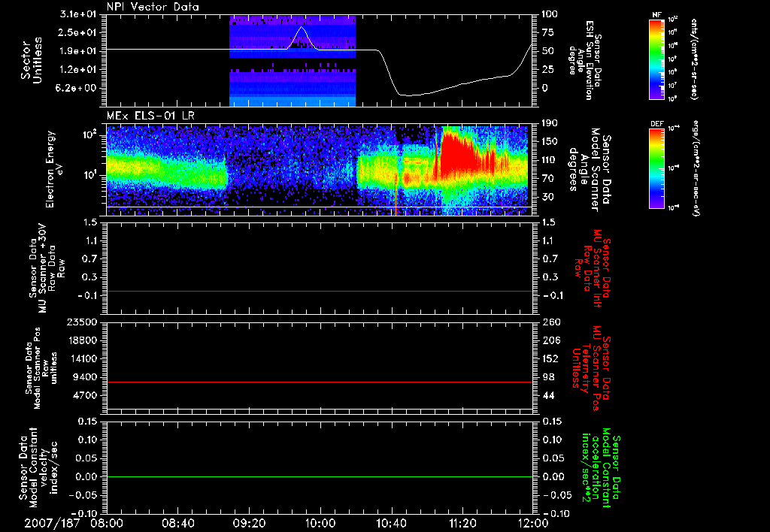Click the 260 telemetry tick value
Viewport: 770px width, 532px height.
550,322
